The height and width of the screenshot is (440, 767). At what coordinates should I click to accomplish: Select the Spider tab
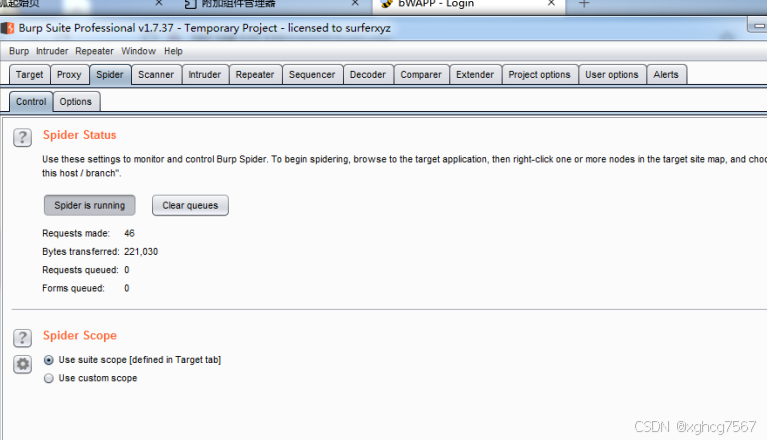tap(110, 75)
